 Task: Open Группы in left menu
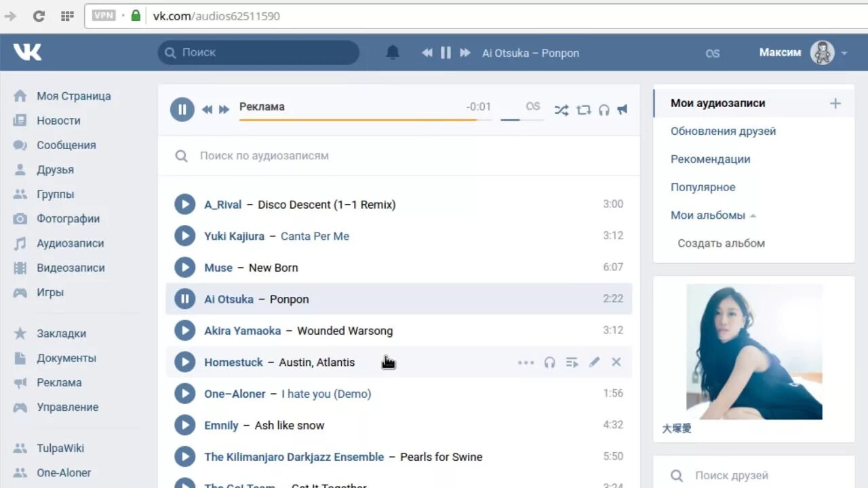pos(56,194)
